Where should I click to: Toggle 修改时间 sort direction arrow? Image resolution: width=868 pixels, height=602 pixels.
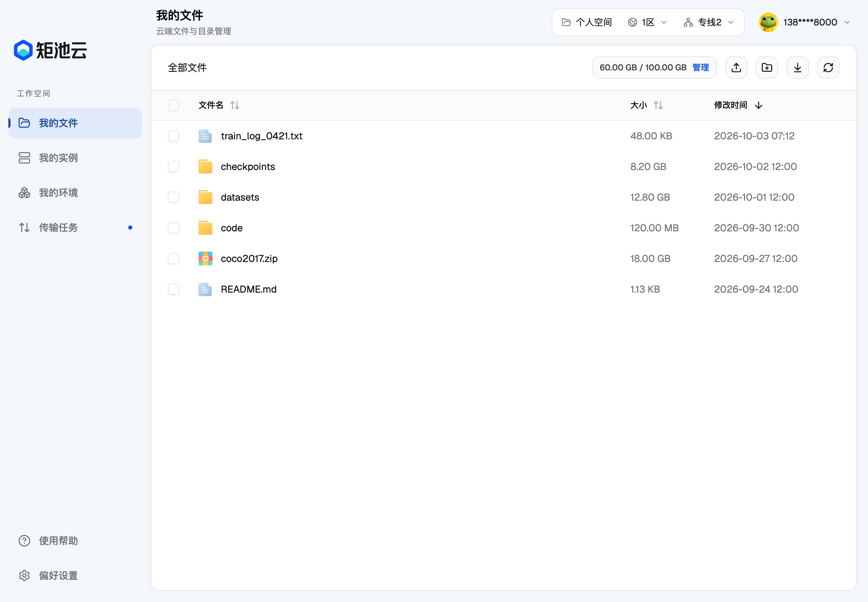pos(759,105)
